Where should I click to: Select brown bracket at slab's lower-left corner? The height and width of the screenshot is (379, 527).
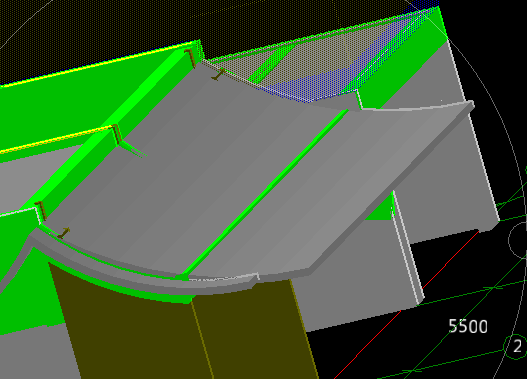point(63,232)
